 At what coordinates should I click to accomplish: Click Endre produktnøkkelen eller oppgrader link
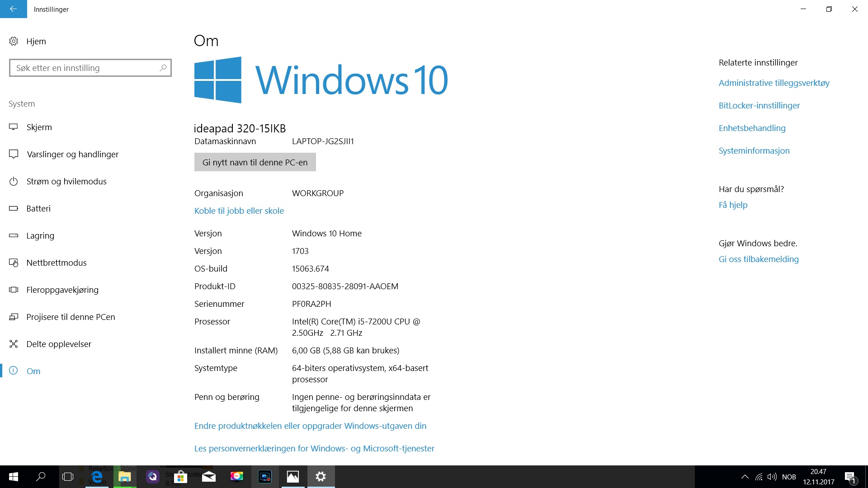[310, 426]
